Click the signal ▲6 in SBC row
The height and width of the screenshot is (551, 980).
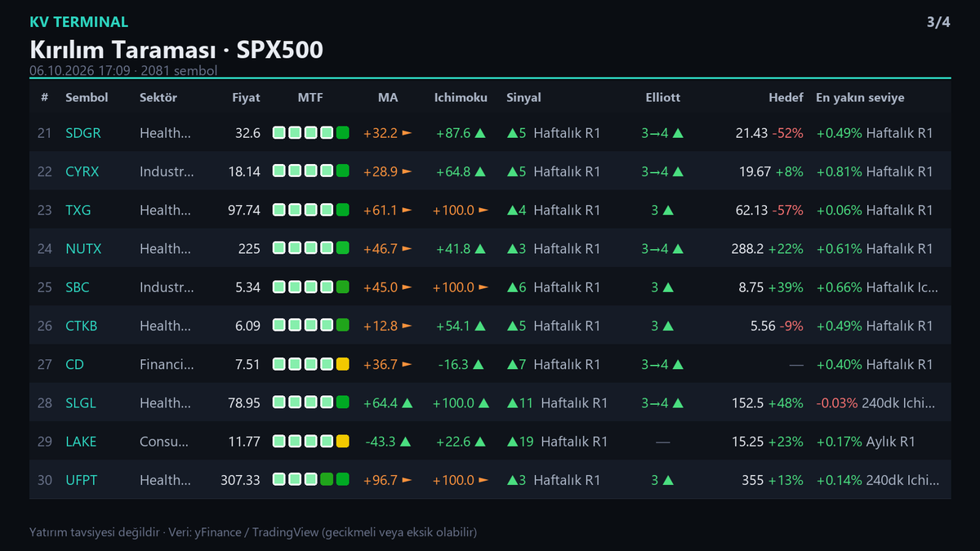(x=516, y=287)
